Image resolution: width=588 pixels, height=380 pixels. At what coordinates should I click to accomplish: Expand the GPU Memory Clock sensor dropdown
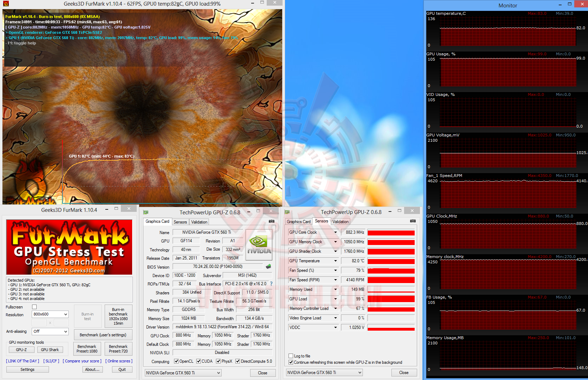(335, 242)
